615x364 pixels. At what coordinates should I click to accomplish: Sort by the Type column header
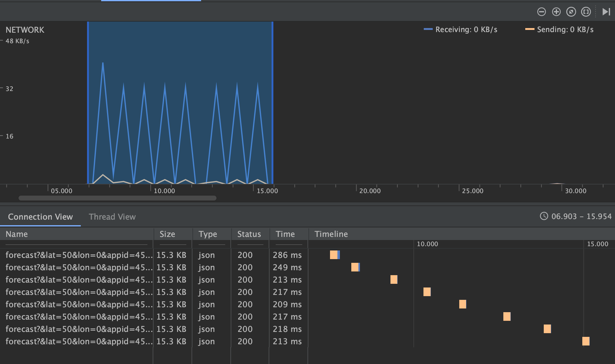pos(212,234)
